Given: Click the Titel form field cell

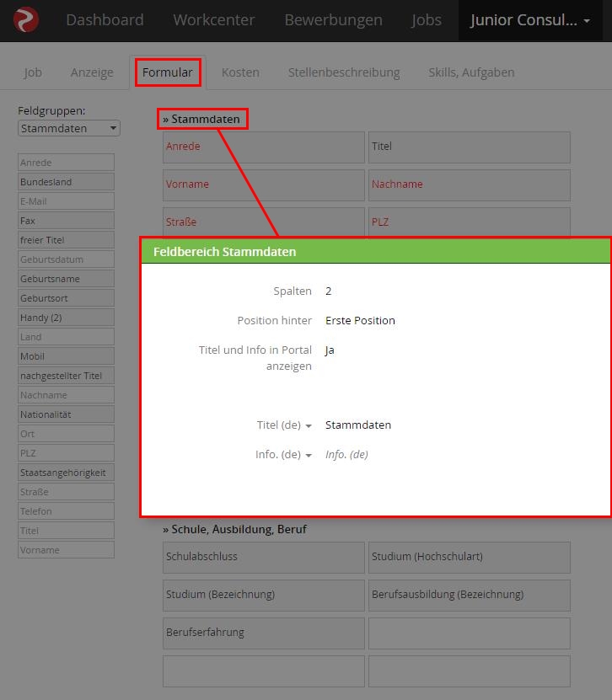Looking at the screenshot, I should pos(469,147).
